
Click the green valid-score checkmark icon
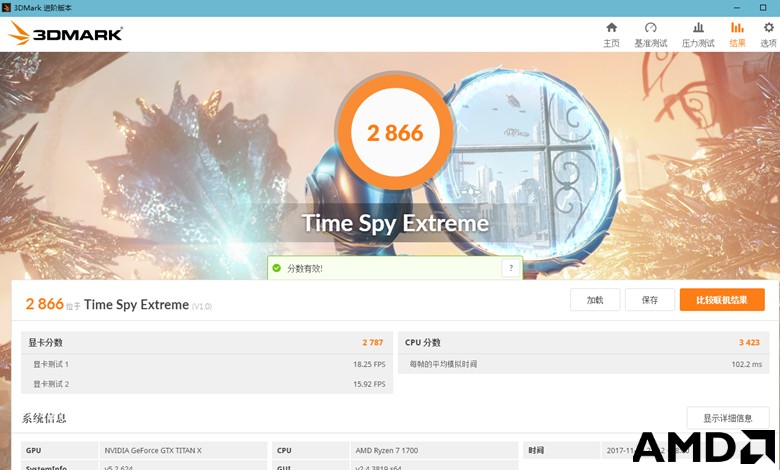(277, 268)
